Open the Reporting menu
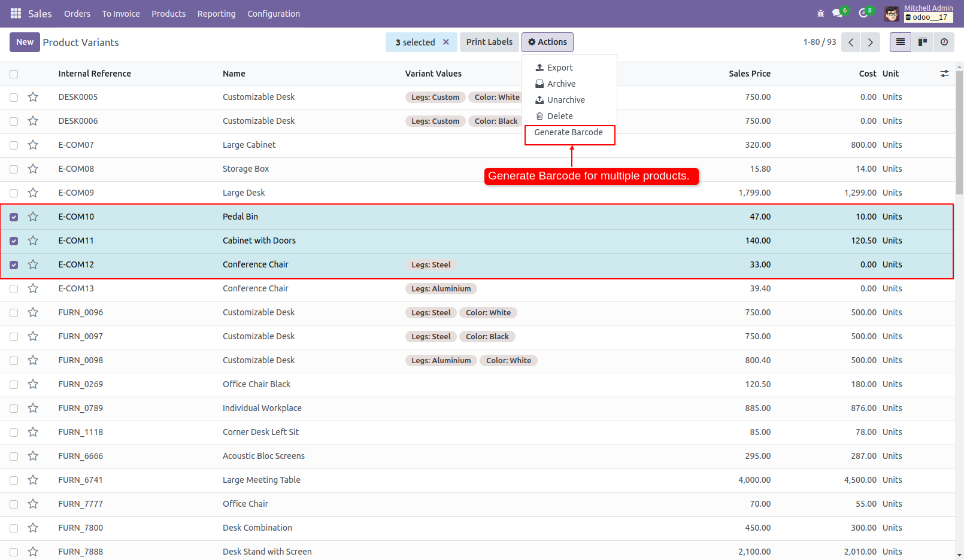Viewport: 964px width, 560px height. tap(216, 13)
